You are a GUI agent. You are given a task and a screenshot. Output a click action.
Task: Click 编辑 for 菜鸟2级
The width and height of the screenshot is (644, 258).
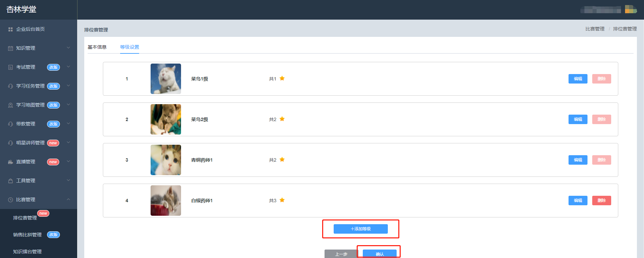click(578, 119)
